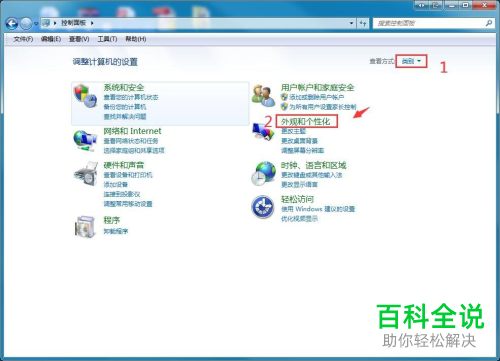Screen dimensions: 500x361
Task: Click the search Control Panel input field
Action: (429, 23)
